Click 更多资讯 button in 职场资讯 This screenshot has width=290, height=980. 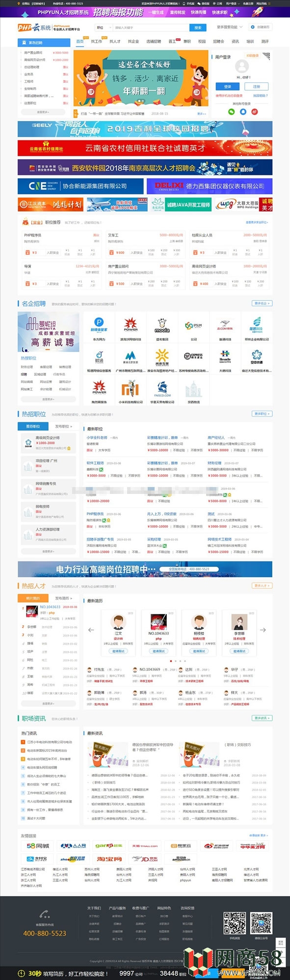click(x=262, y=718)
